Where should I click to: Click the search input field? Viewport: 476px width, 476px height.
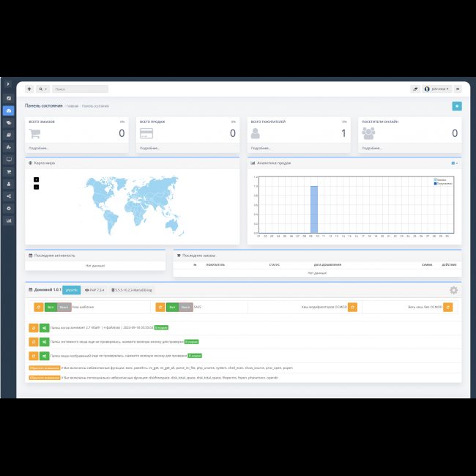pos(80,89)
